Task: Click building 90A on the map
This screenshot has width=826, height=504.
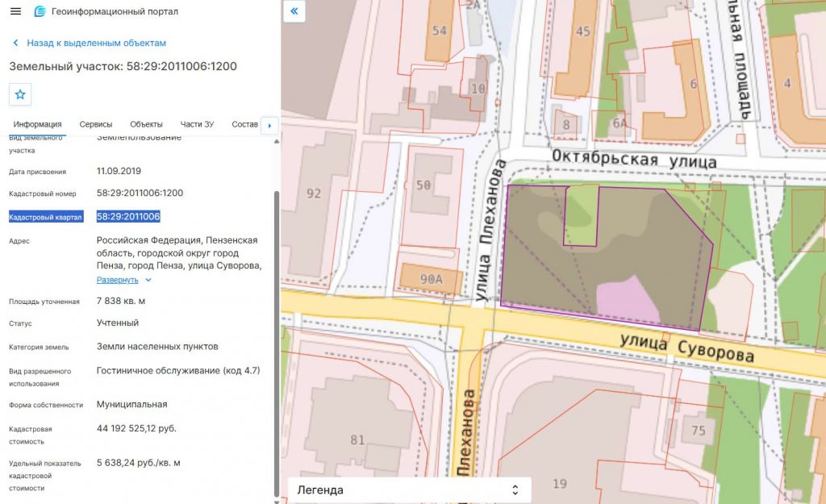Action: 431,278
